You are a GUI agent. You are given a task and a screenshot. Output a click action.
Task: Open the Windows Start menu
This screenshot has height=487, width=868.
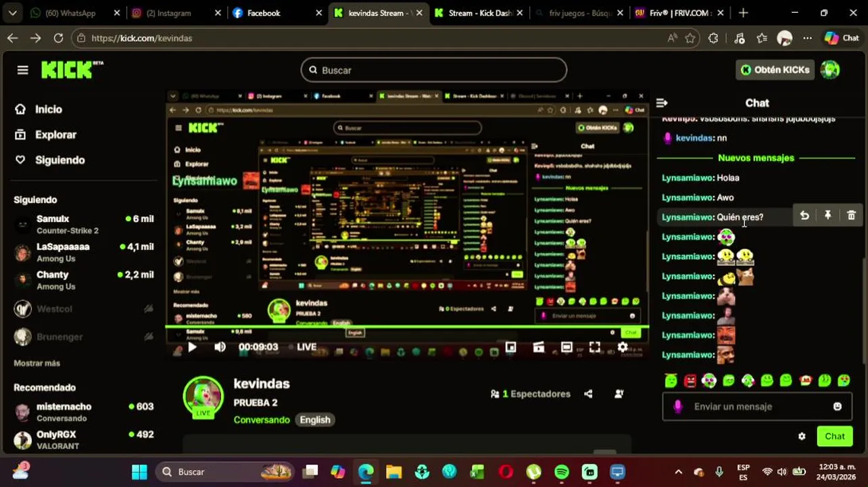[139, 471]
